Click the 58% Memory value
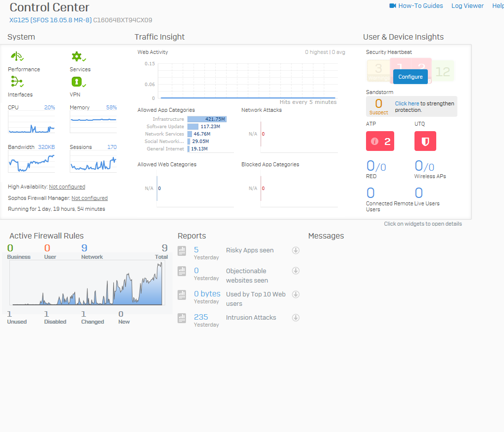Image resolution: width=504 pixels, height=432 pixels. 112,107
